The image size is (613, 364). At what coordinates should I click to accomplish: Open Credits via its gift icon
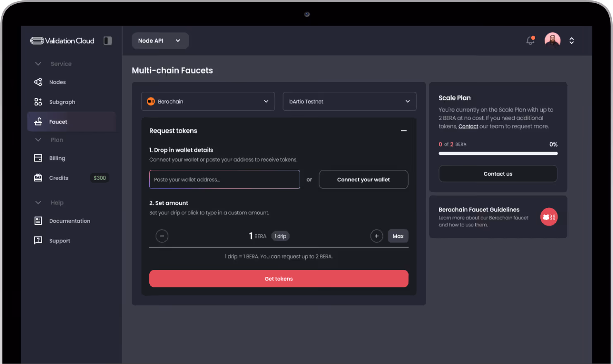click(x=38, y=178)
